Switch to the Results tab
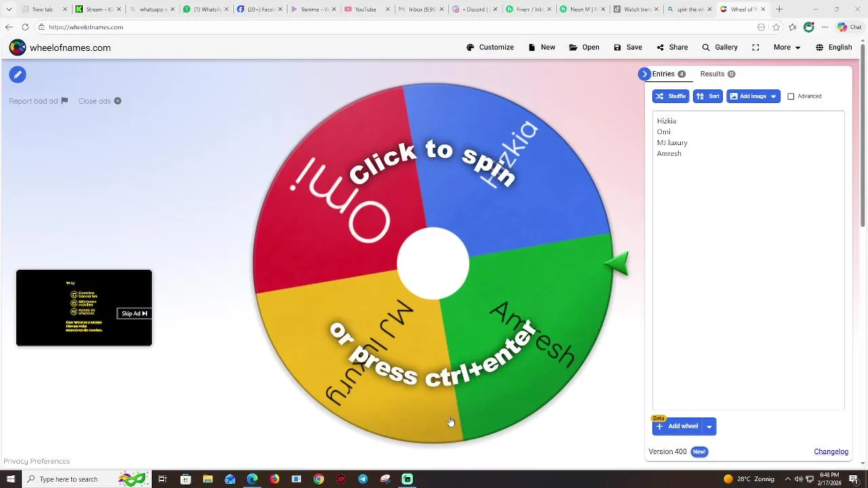The width and height of the screenshot is (868, 488). (x=717, y=74)
